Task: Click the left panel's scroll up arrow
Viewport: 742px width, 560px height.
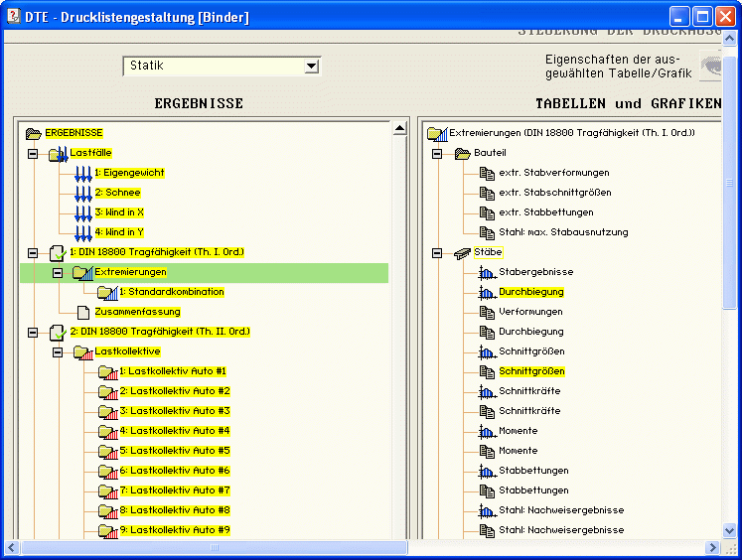Action: [399, 128]
